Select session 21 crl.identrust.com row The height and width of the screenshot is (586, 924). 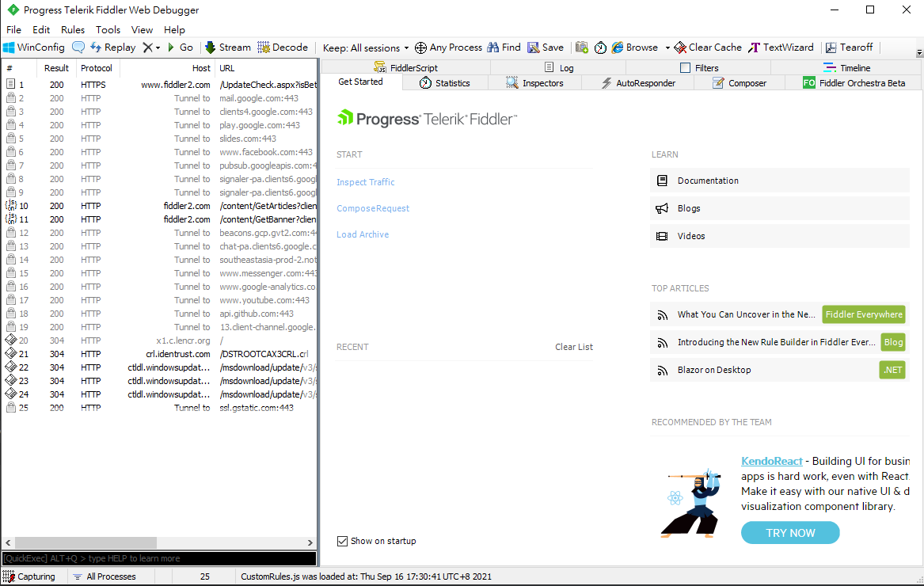(x=159, y=354)
